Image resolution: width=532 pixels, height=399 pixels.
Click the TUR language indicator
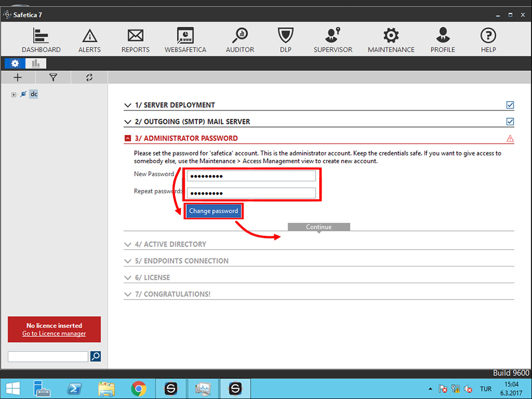click(485, 389)
